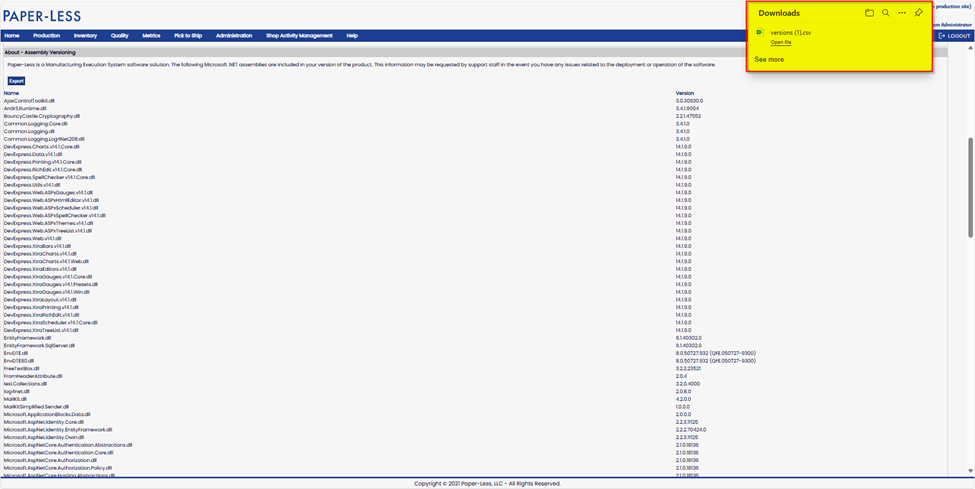Viewport: 975px width, 489px height.
Task: Click the Export button
Action: [x=16, y=81]
